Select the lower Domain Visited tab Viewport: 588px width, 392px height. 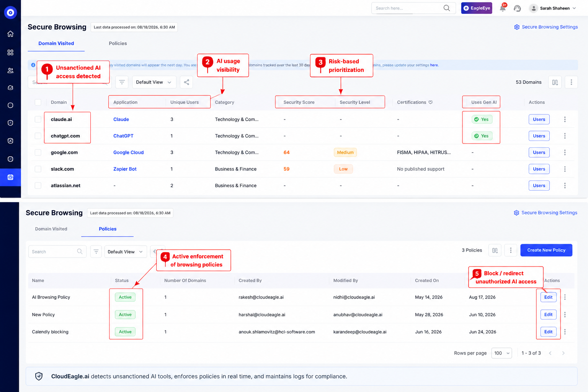(51, 229)
